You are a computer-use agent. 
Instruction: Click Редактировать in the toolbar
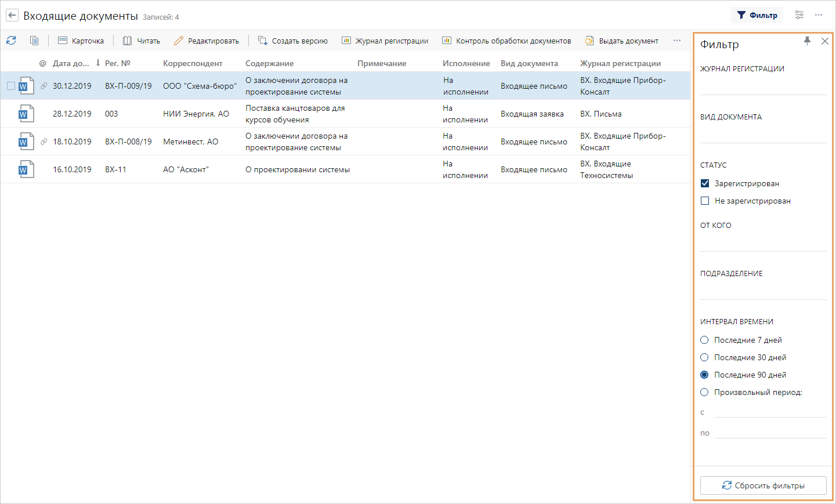coord(207,41)
